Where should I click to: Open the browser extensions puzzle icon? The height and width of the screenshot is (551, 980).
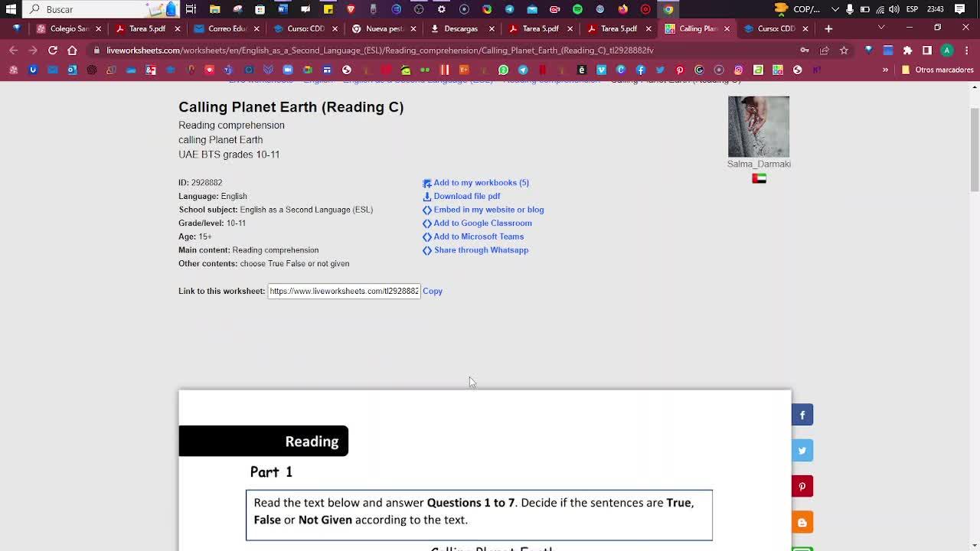coord(907,51)
